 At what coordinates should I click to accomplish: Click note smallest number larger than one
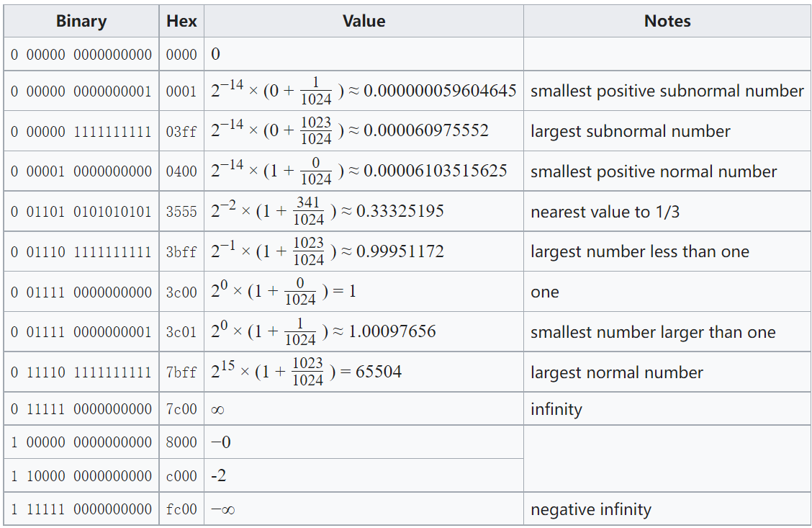tap(653, 332)
